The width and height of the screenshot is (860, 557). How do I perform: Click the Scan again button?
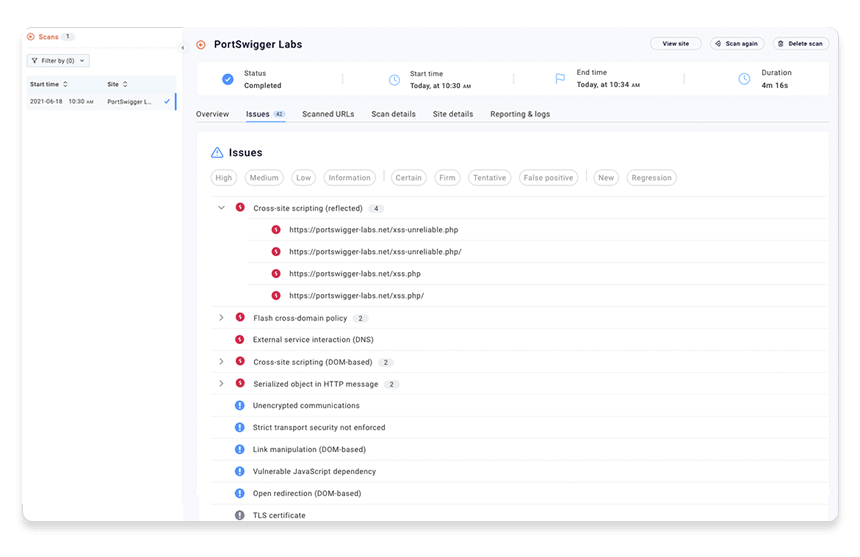738,44
